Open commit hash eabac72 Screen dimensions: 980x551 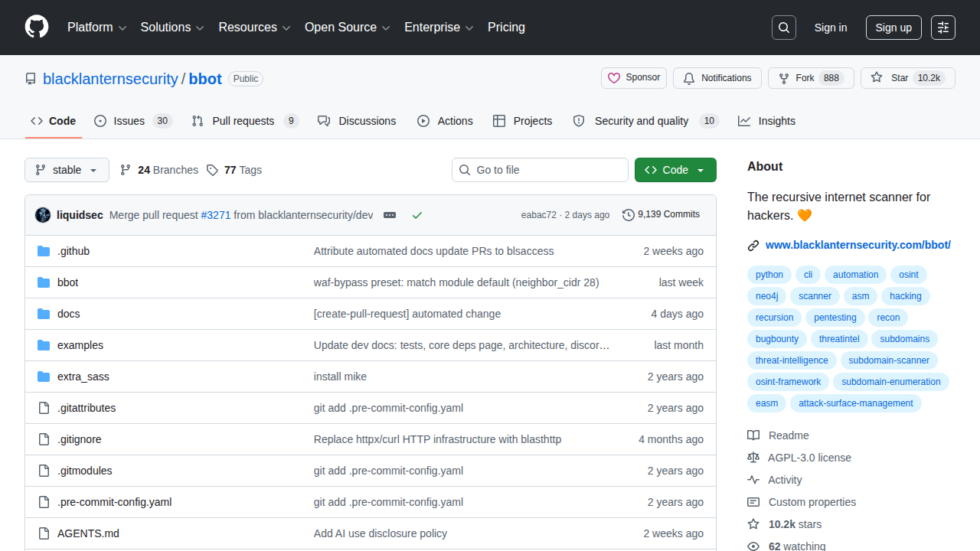[x=539, y=215]
